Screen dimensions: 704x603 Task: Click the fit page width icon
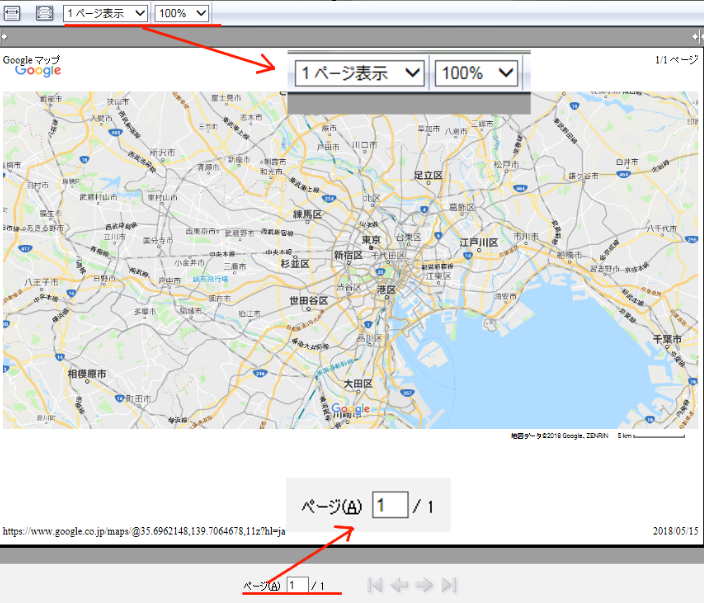(x=12, y=13)
